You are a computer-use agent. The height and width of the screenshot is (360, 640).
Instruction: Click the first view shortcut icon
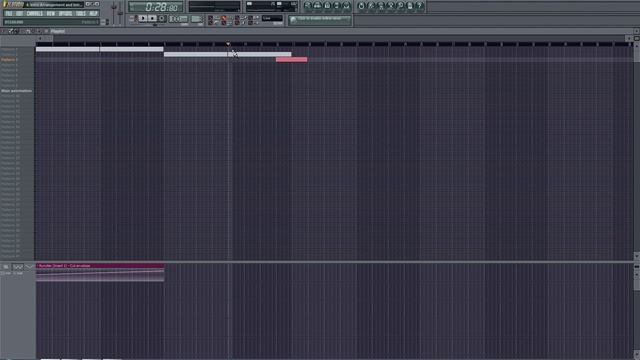pyautogui.click(x=308, y=6)
